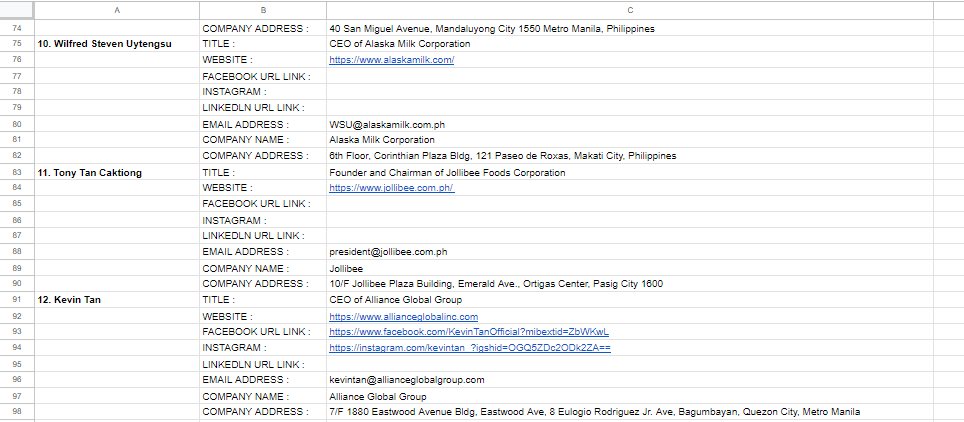This screenshot has height=422, width=964.
Task: Select column C header
Action: click(630, 10)
